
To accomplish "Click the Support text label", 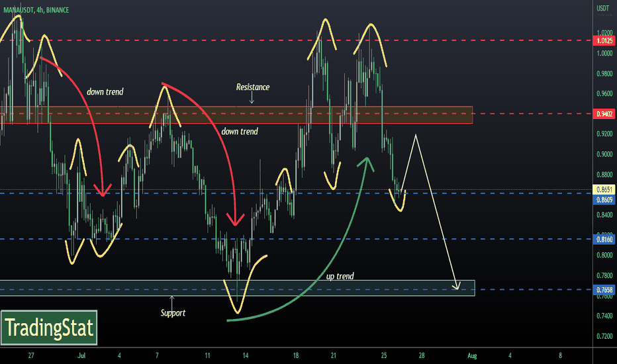I will coord(173,313).
